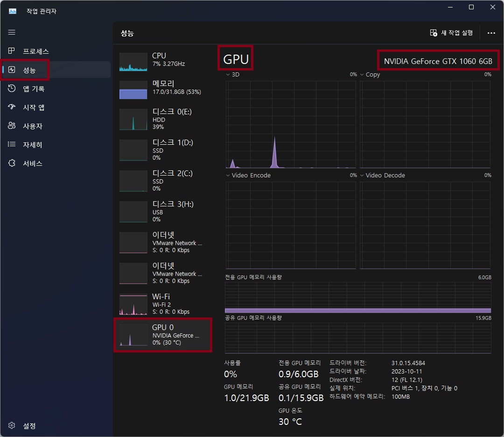
Task: Click the 서비스 puzzle-gear icon
Action: pos(12,163)
